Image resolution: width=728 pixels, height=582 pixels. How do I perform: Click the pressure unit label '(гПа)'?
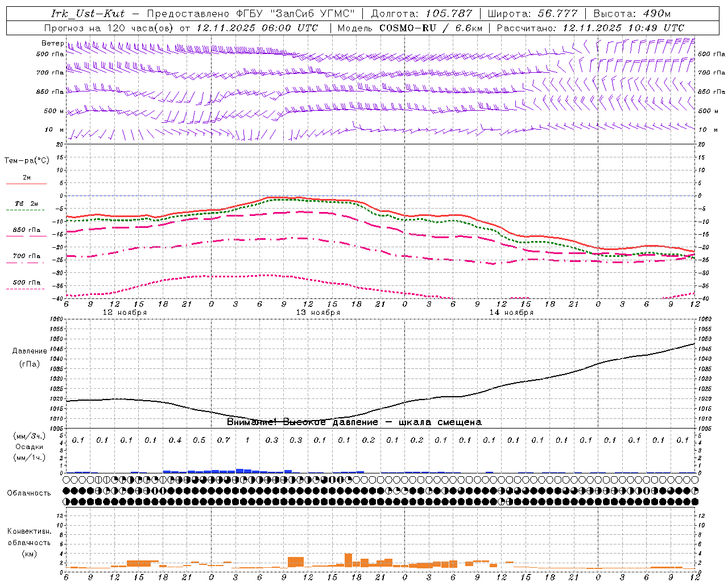[30, 364]
